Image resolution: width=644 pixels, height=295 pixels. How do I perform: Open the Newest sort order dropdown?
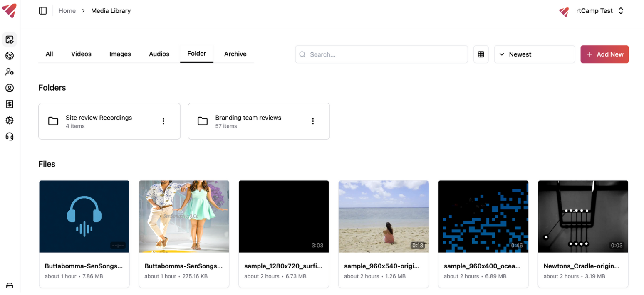tap(535, 54)
